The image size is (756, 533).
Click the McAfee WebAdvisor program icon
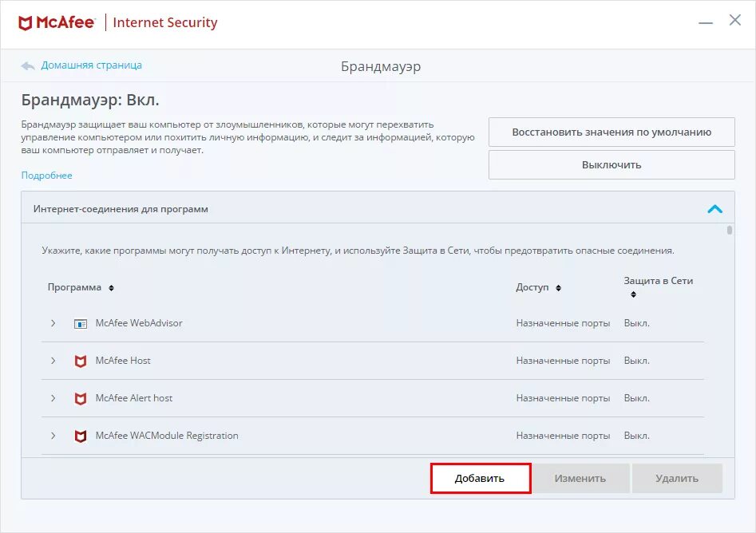pyautogui.click(x=81, y=324)
